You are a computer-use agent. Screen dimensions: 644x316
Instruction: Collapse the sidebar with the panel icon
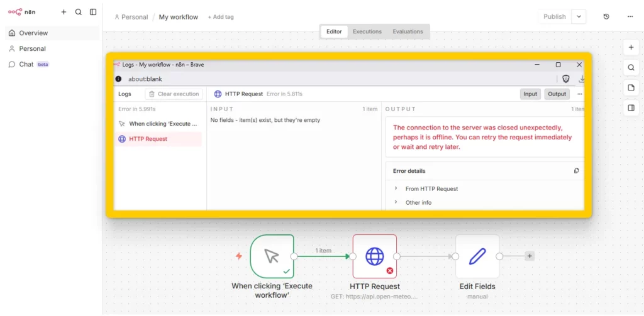[93, 12]
